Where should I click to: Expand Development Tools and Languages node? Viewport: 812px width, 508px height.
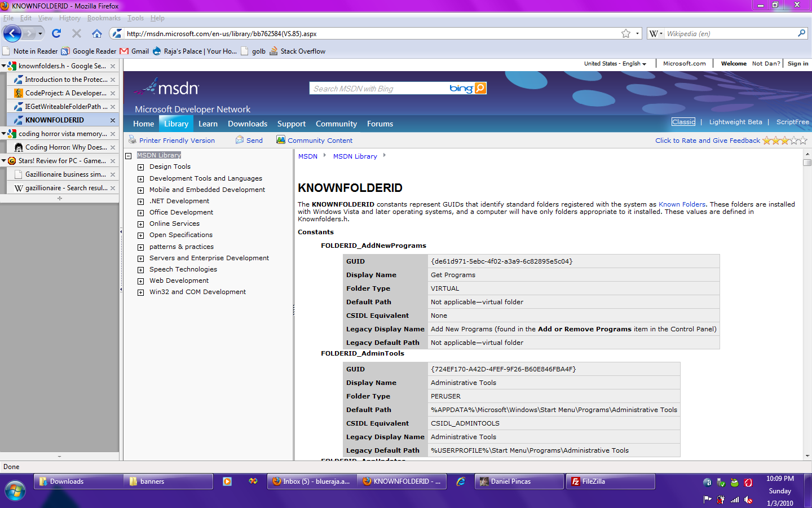[x=141, y=179]
